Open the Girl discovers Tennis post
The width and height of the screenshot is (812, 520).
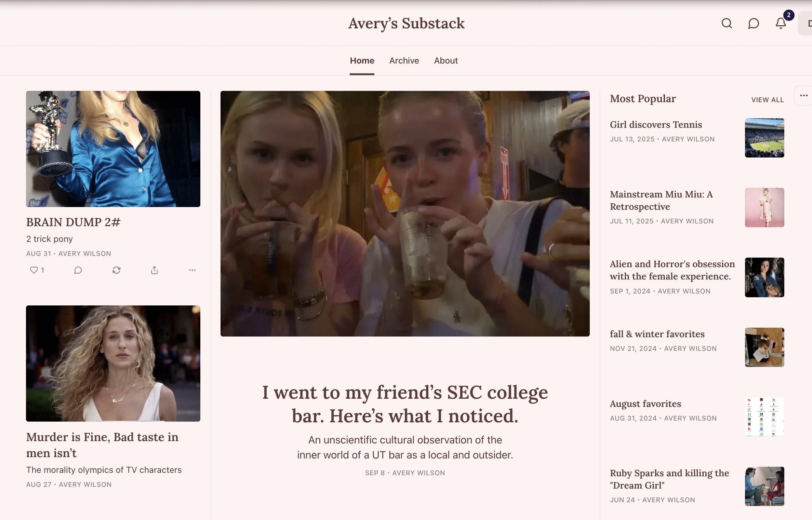pyautogui.click(x=656, y=125)
